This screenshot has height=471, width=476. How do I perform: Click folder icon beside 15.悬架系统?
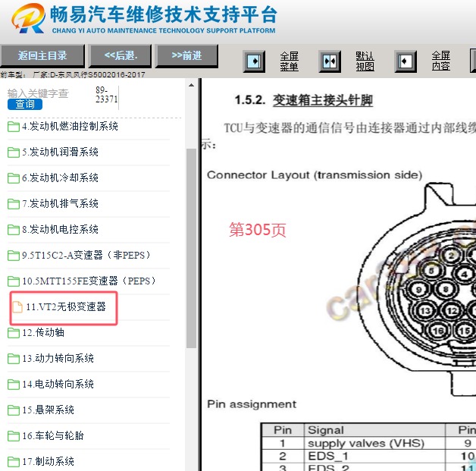click(x=14, y=410)
